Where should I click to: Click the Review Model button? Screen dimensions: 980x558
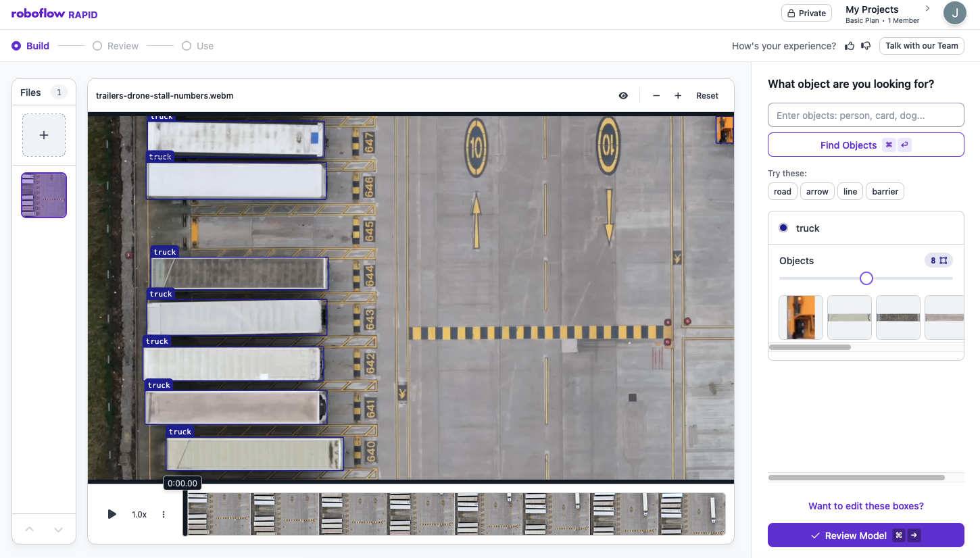(866, 536)
